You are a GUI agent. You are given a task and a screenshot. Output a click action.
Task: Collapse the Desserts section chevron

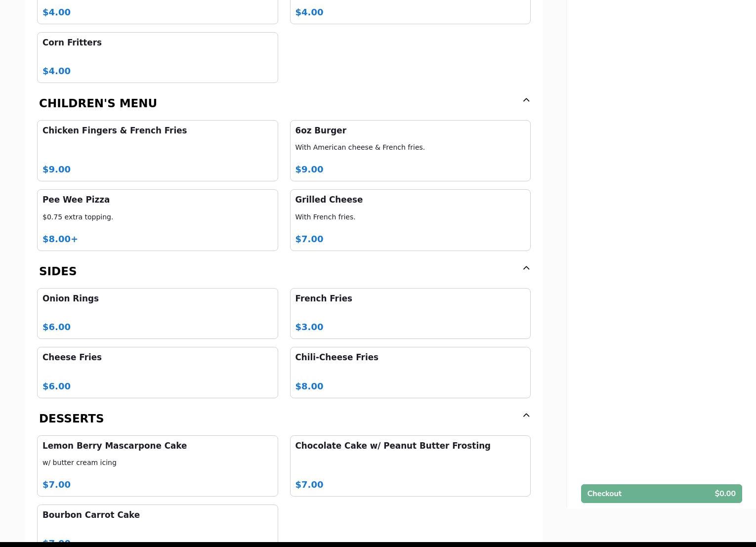(x=526, y=415)
